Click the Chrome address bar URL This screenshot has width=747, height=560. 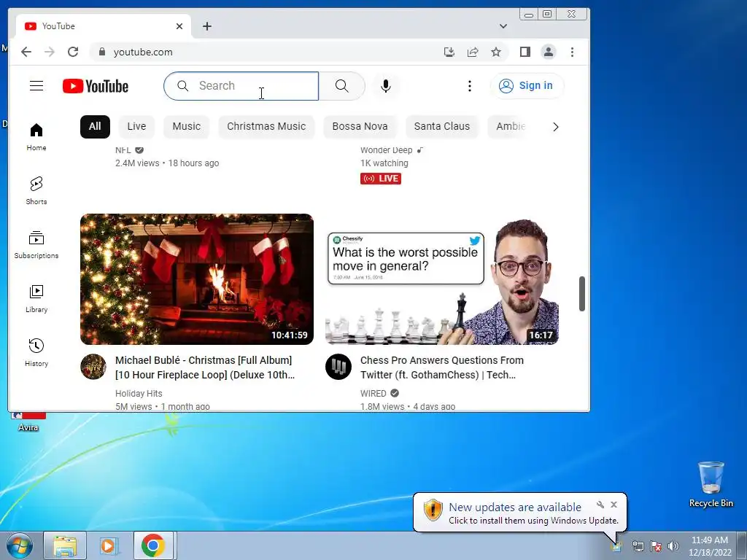(143, 52)
